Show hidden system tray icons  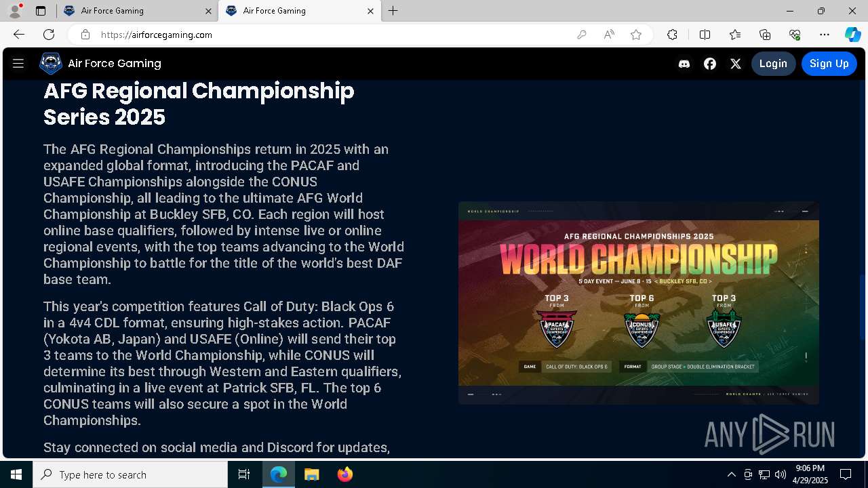click(x=731, y=474)
